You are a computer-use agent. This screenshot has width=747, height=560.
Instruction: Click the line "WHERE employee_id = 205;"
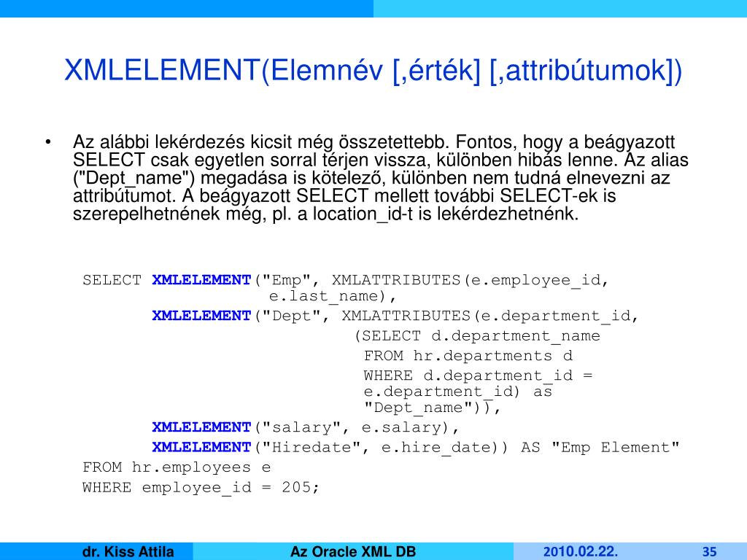click(x=201, y=488)
